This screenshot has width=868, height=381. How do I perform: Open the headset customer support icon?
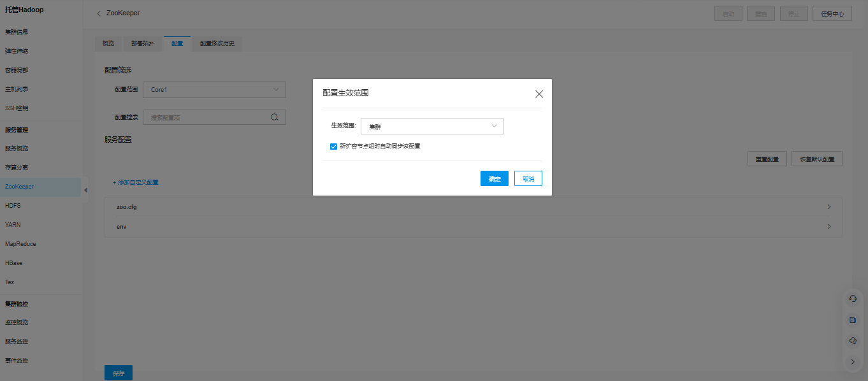(x=853, y=299)
